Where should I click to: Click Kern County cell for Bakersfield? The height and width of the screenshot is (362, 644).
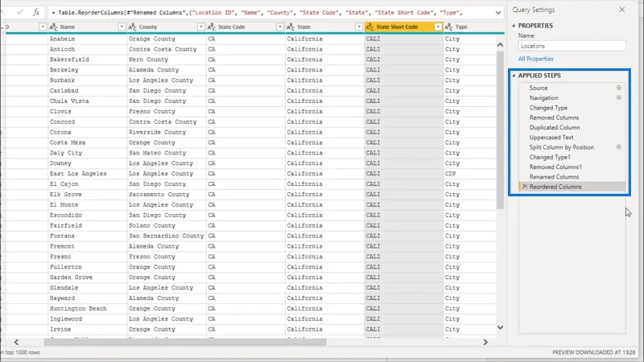pos(167,60)
